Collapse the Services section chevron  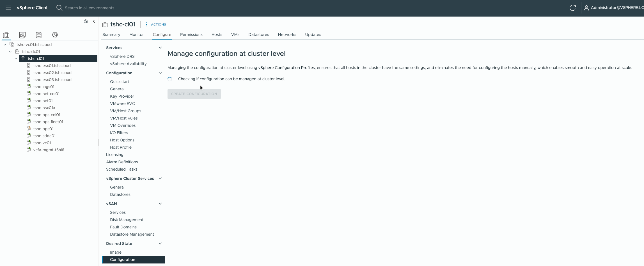(x=160, y=48)
